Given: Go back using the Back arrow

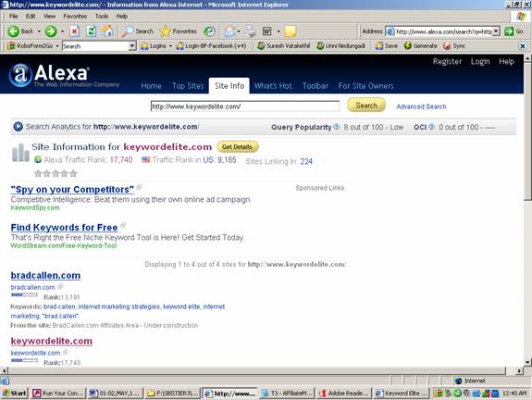Looking at the screenshot, I should click(20, 31).
